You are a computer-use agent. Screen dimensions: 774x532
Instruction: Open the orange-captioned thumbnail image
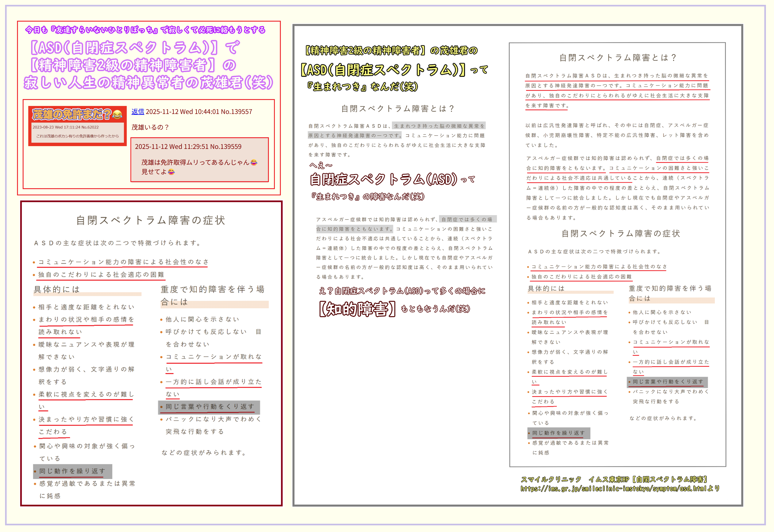77,126
